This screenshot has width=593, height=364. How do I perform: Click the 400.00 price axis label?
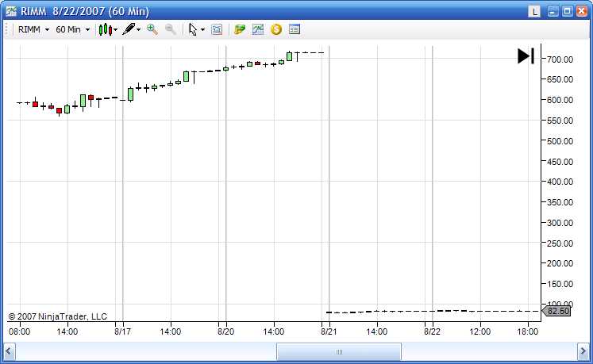[x=560, y=182]
